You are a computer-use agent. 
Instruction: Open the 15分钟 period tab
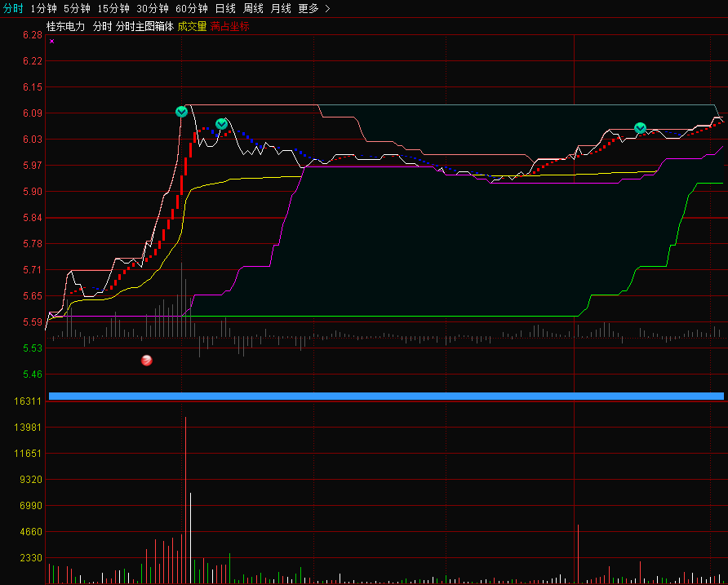point(113,8)
